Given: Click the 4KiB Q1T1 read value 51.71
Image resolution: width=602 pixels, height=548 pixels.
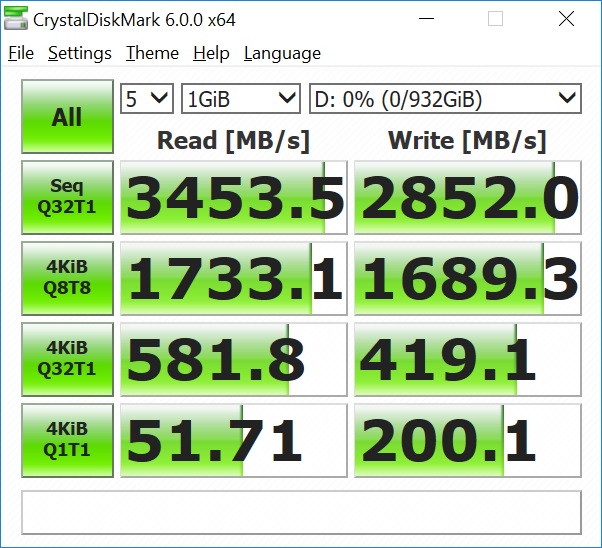Looking at the screenshot, I should pos(234,440).
